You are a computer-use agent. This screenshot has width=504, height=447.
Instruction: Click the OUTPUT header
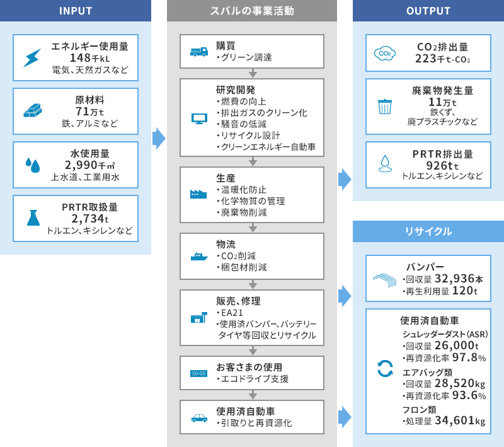(x=428, y=11)
